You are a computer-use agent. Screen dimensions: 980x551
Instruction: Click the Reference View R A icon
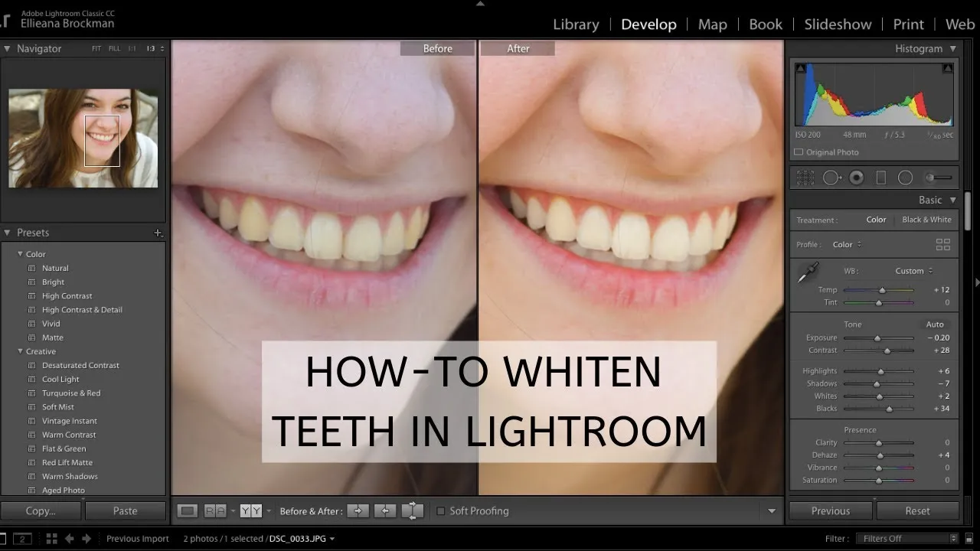pyautogui.click(x=215, y=510)
